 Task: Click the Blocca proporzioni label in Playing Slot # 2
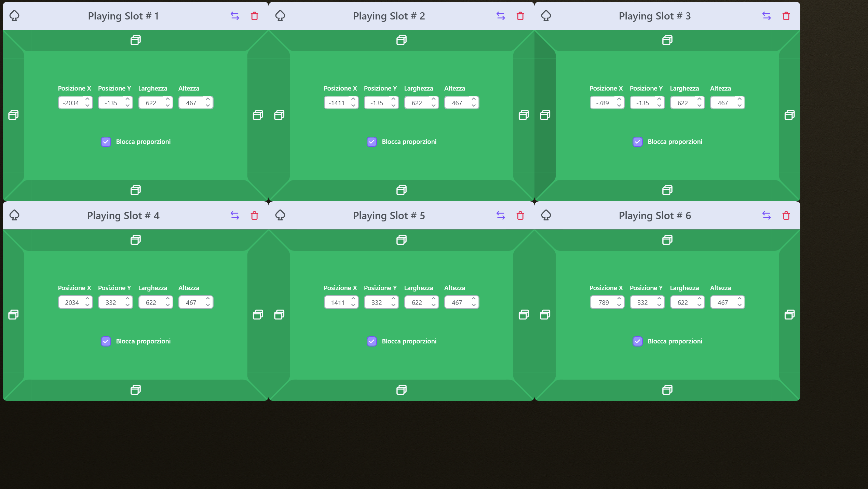(x=409, y=142)
